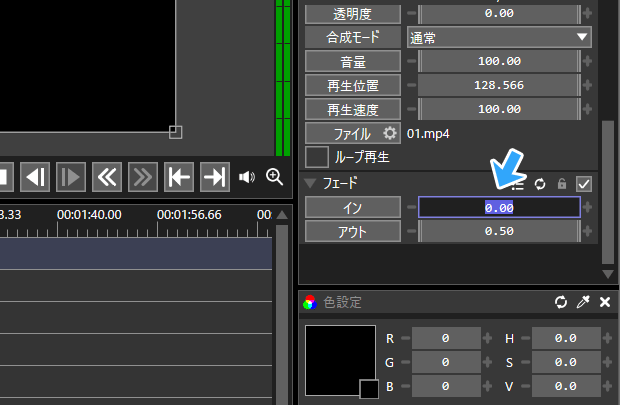The width and height of the screenshot is (620, 405).
Task: Select the eyedropper in 色設定 panel
Action: tap(583, 302)
